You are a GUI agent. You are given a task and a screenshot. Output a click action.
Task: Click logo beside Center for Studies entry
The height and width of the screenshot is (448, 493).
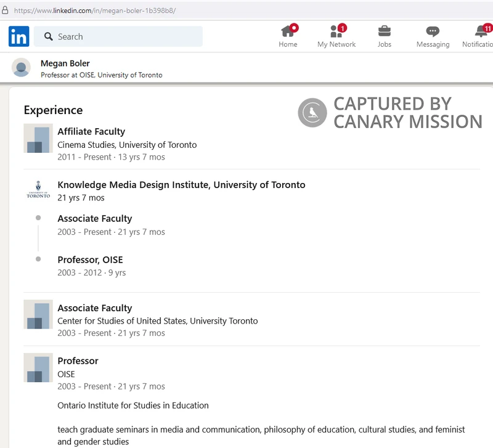coord(38,314)
